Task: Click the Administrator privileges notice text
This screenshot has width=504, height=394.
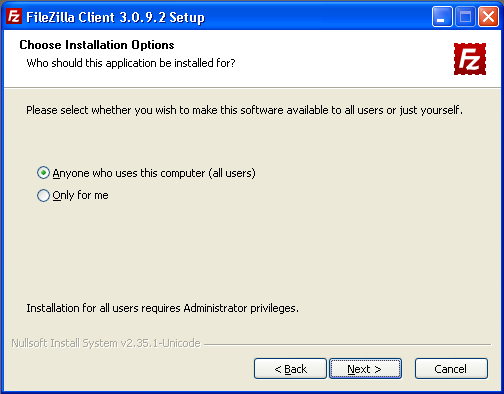Action: tap(162, 308)
